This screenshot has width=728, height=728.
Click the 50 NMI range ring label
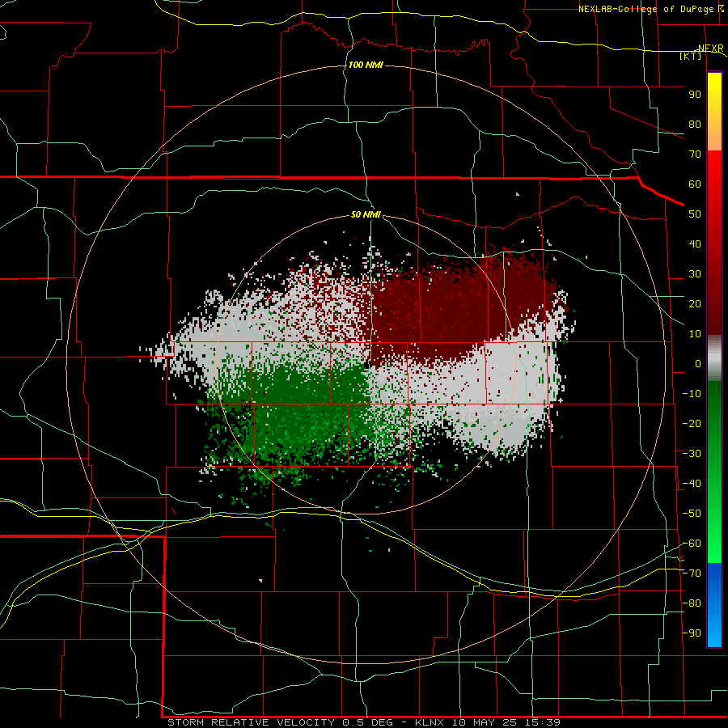point(366,214)
